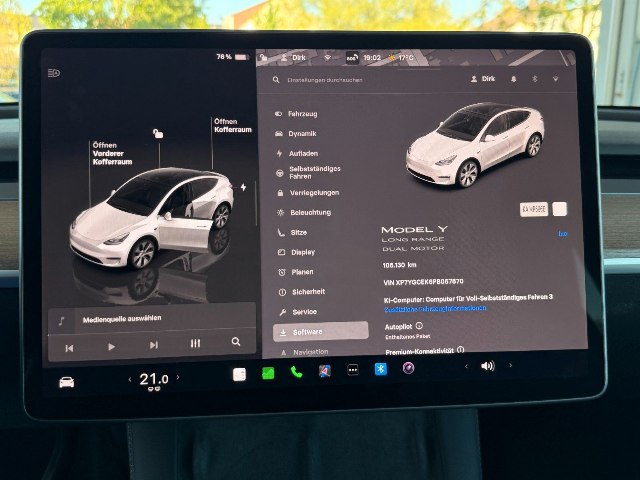
Task: Open the phone app in the dock
Action: [296, 371]
